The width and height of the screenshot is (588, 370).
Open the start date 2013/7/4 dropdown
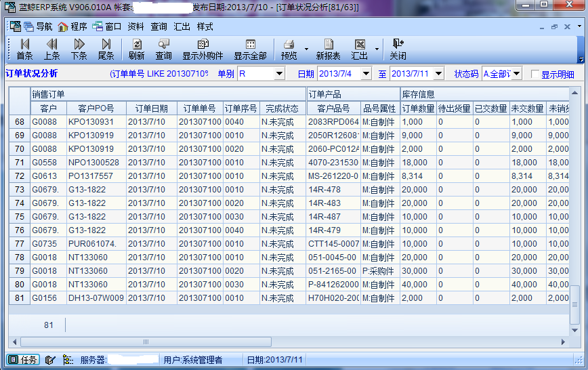(366, 74)
